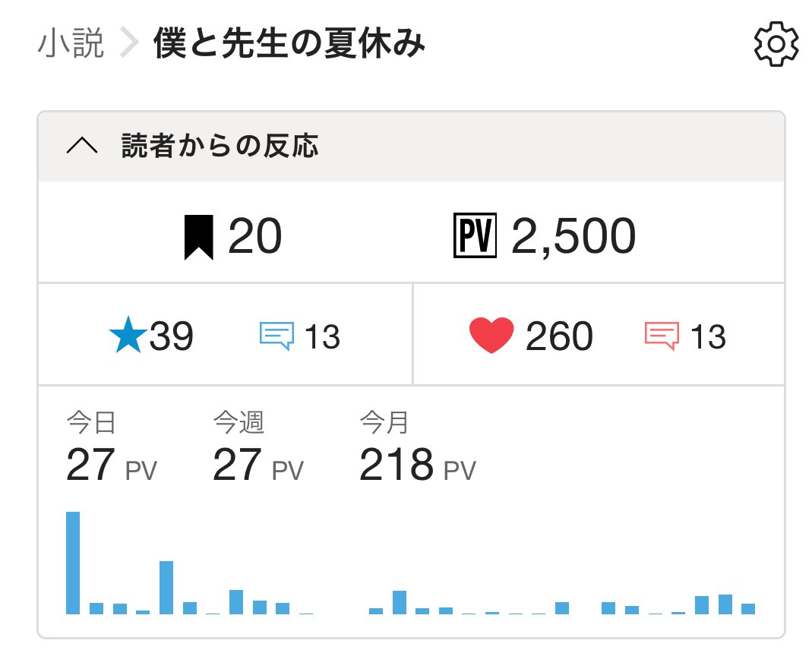Viewport: 812px width, 672px height.
Task: Click the bookmark count 20
Action: coord(255,237)
